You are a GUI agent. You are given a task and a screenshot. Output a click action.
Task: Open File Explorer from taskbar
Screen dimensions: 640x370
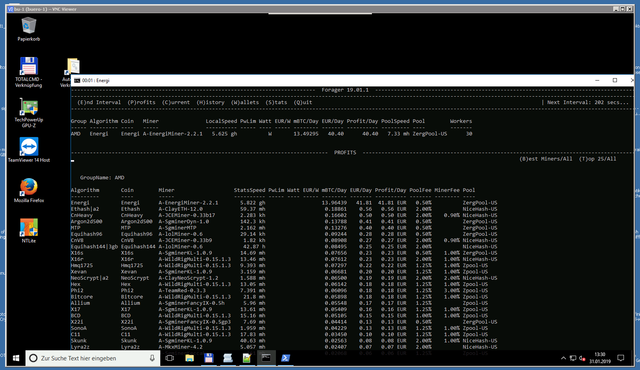[189, 358]
